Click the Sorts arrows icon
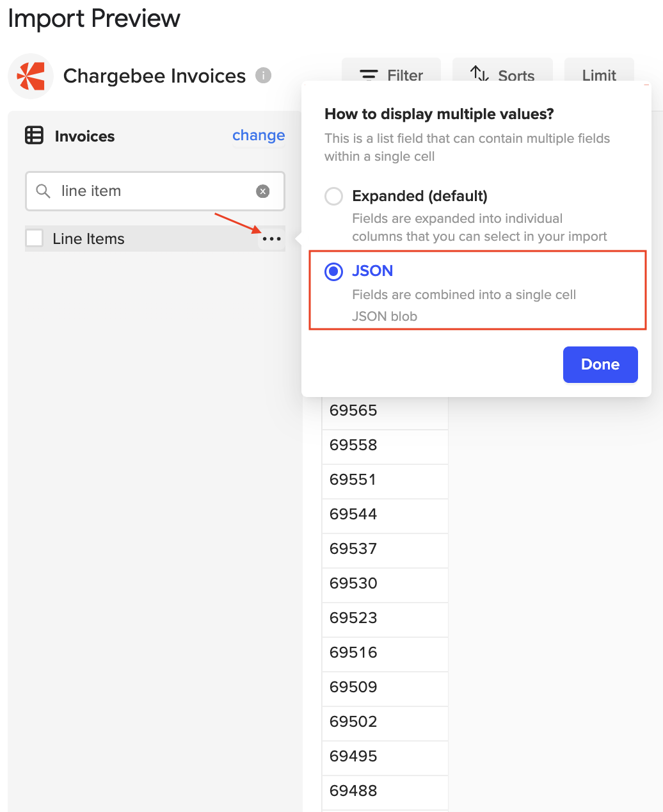This screenshot has width=663, height=812. point(480,74)
